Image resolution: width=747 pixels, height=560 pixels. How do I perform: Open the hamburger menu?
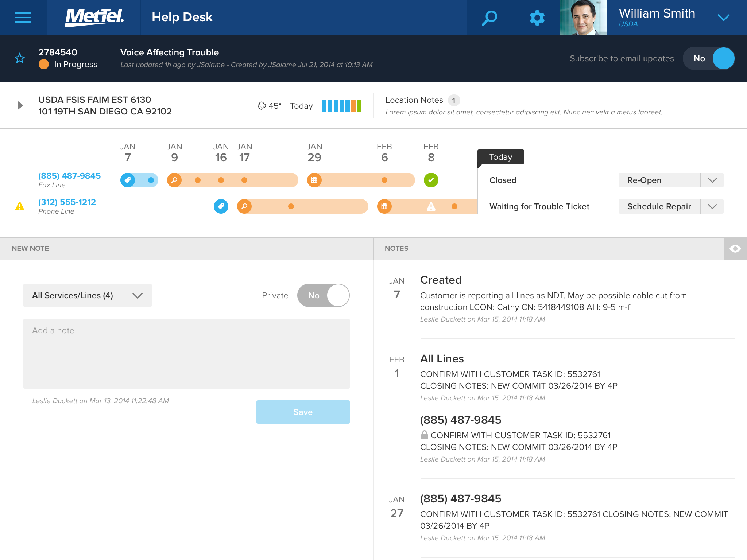(23, 17)
